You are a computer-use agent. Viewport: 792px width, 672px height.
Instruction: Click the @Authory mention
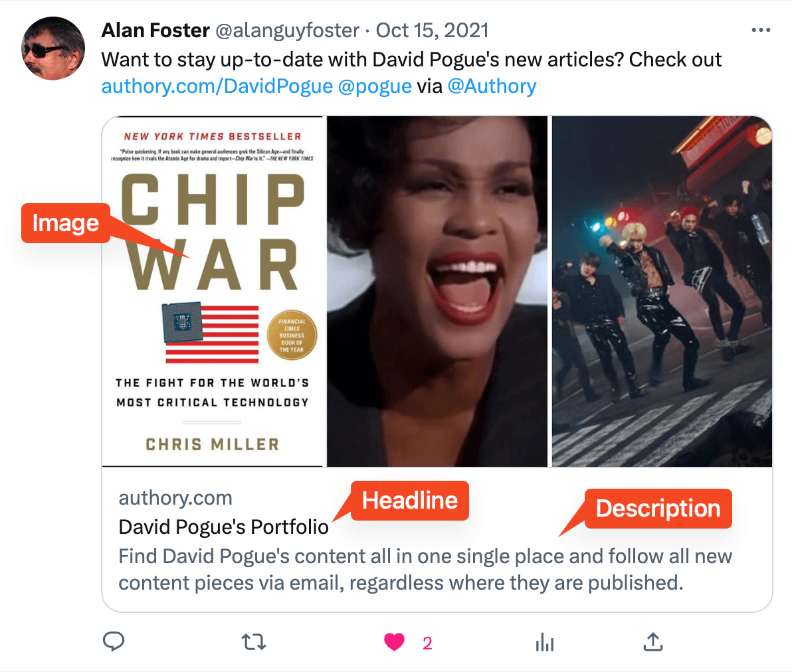point(492,86)
